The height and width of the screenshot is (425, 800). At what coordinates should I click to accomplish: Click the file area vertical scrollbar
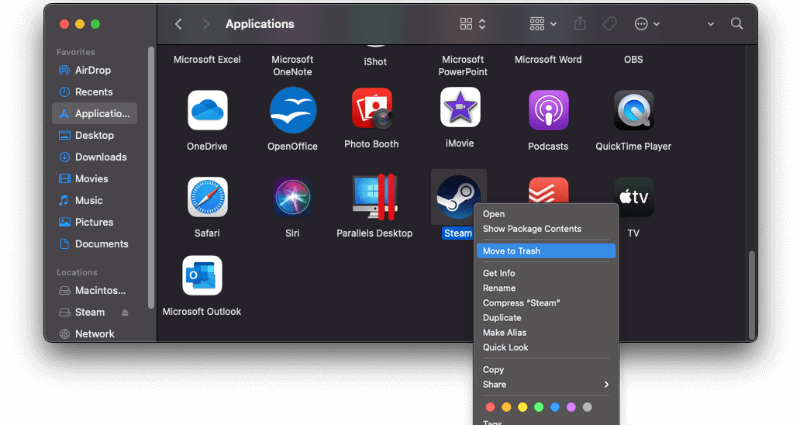pos(752,295)
